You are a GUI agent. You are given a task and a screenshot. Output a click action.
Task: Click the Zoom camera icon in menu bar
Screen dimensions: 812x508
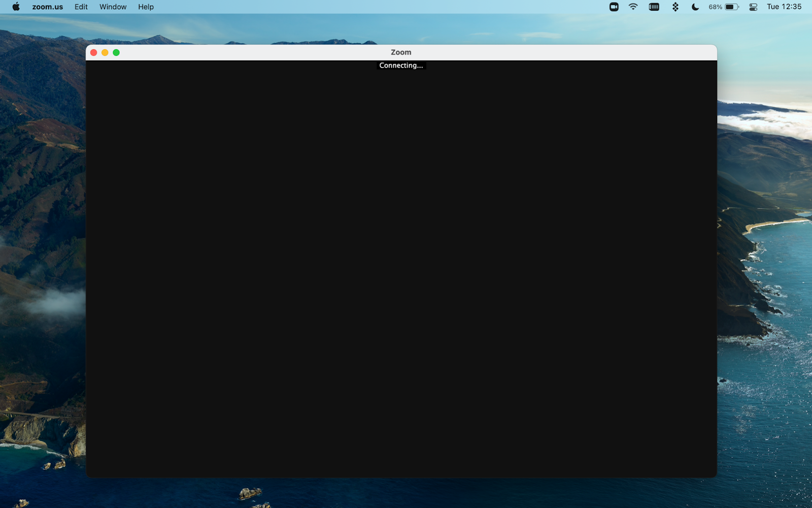point(614,7)
